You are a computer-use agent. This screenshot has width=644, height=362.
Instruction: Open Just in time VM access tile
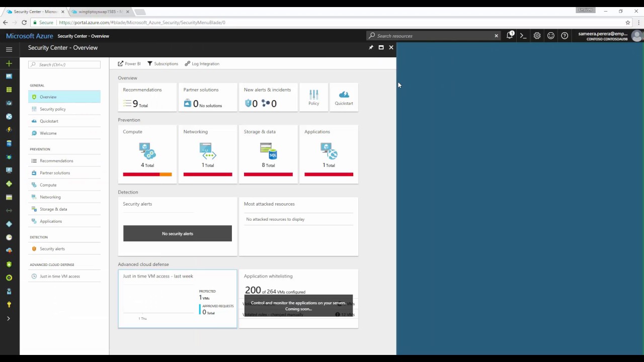click(x=178, y=299)
